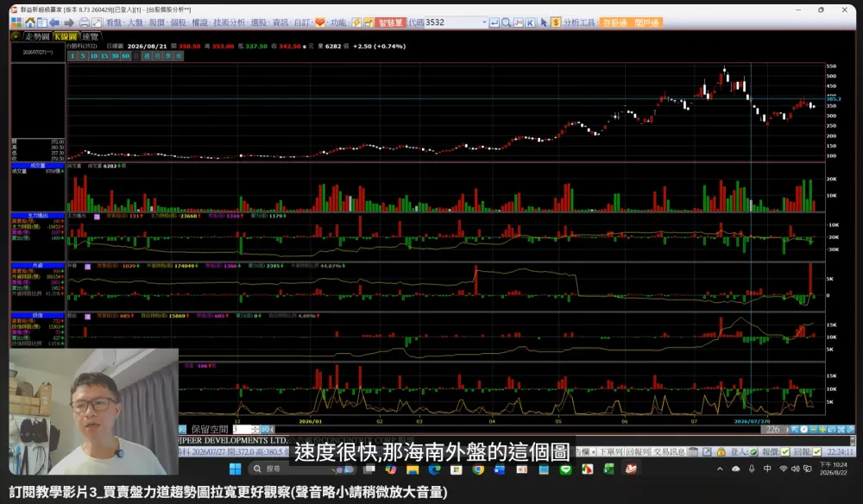Select the 30-minute period button
Viewport: 863px width, 504px height.
tap(115, 56)
